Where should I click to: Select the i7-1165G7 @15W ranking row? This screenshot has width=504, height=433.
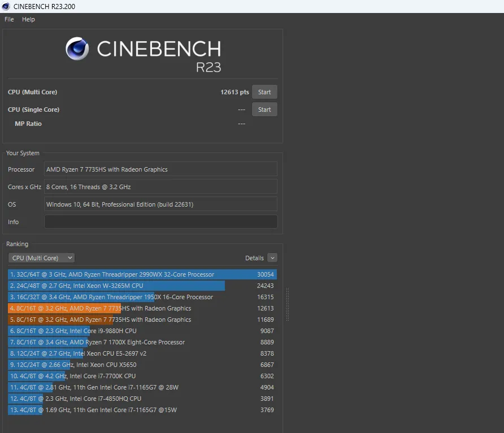click(142, 410)
